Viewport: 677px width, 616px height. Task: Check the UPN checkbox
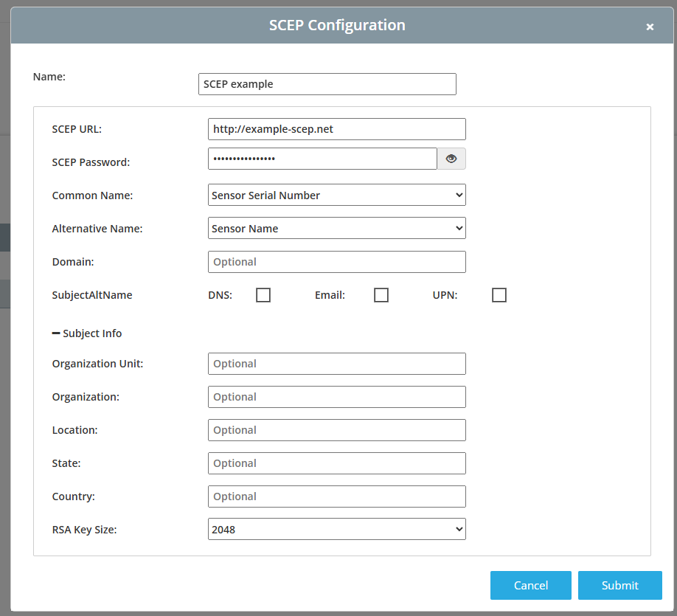[x=499, y=295]
